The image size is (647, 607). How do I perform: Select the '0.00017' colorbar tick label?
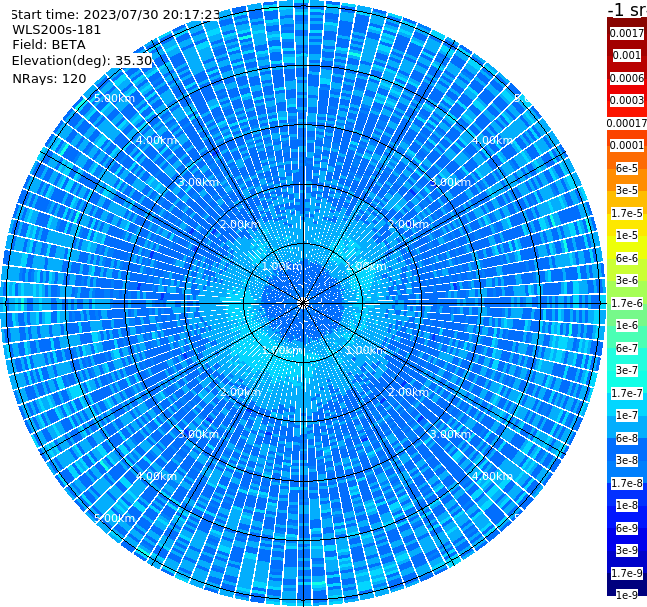[x=627, y=123]
